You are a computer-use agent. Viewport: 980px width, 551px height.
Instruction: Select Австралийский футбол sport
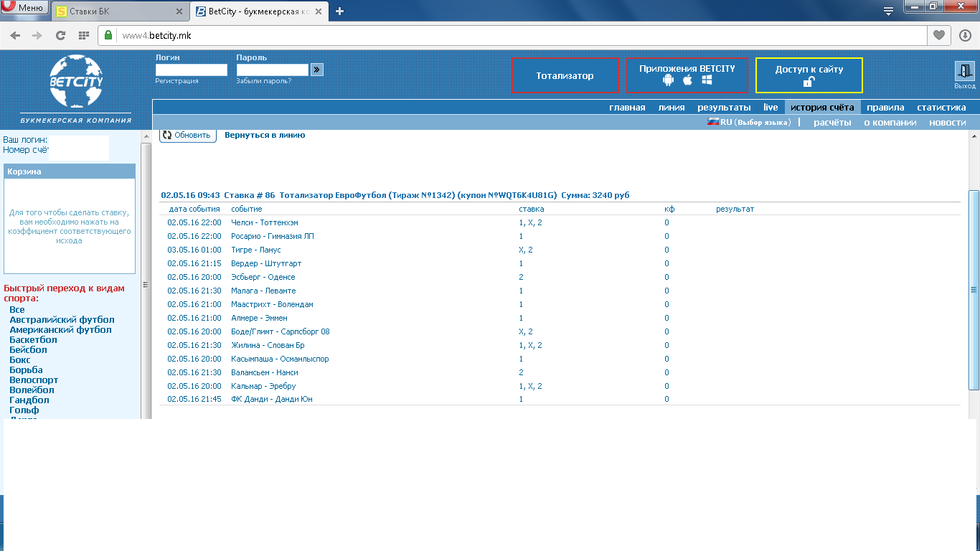62,320
